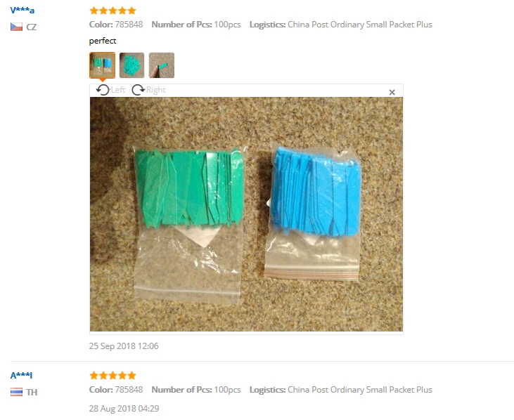The width and height of the screenshot is (514, 420).
Task: Select the first thumbnail with green and blue bags
Action: 102,65
